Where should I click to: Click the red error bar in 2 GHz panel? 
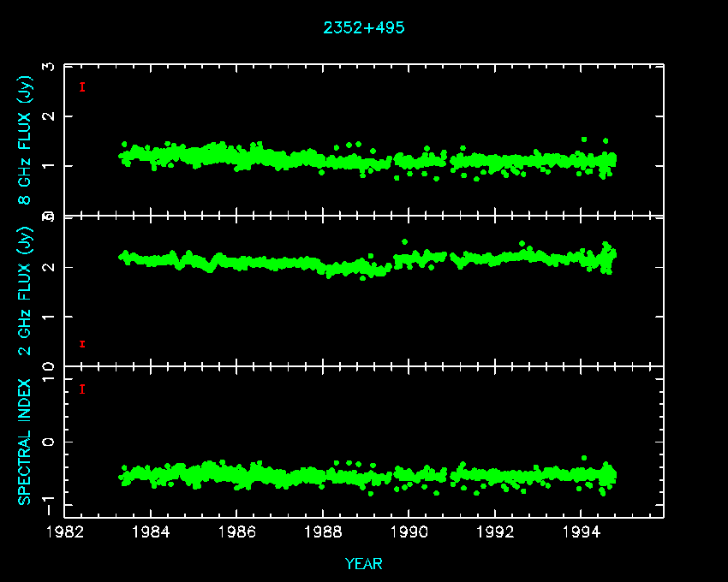82,343
